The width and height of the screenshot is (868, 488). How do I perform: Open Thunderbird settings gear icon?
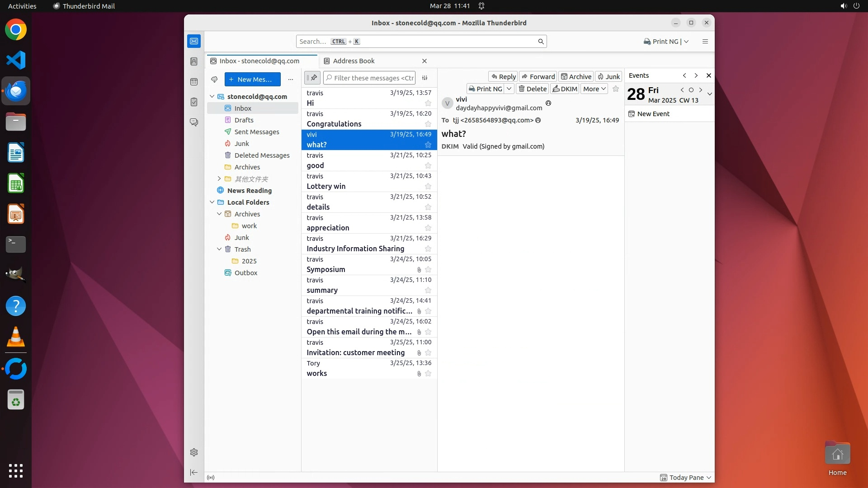[x=194, y=452]
